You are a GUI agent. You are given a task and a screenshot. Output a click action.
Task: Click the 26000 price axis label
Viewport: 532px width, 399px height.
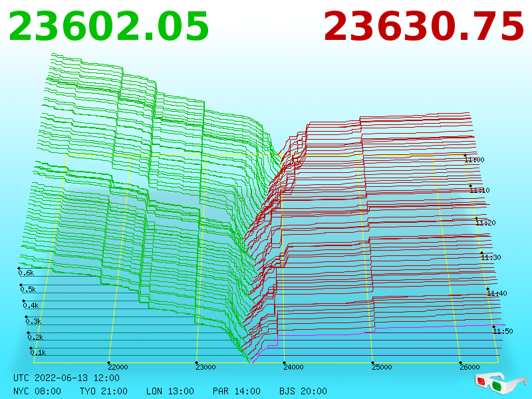pyautogui.click(x=470, y=367)
